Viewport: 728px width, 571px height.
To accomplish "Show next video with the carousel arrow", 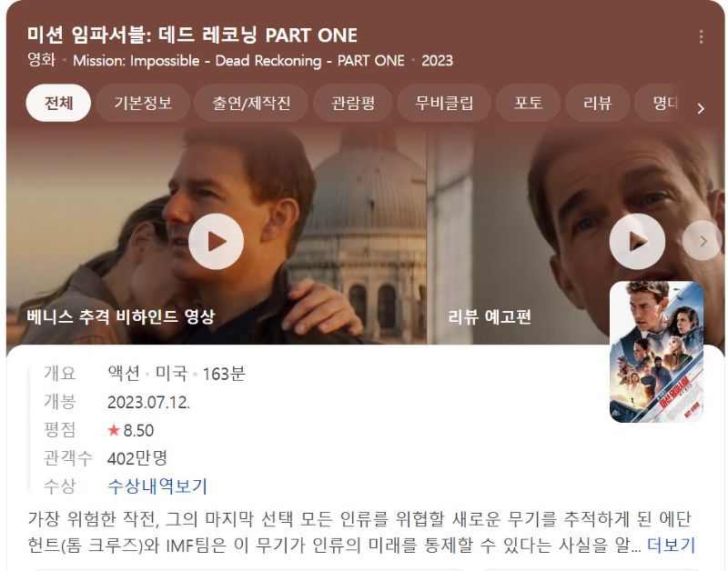I will pos(703,241).
